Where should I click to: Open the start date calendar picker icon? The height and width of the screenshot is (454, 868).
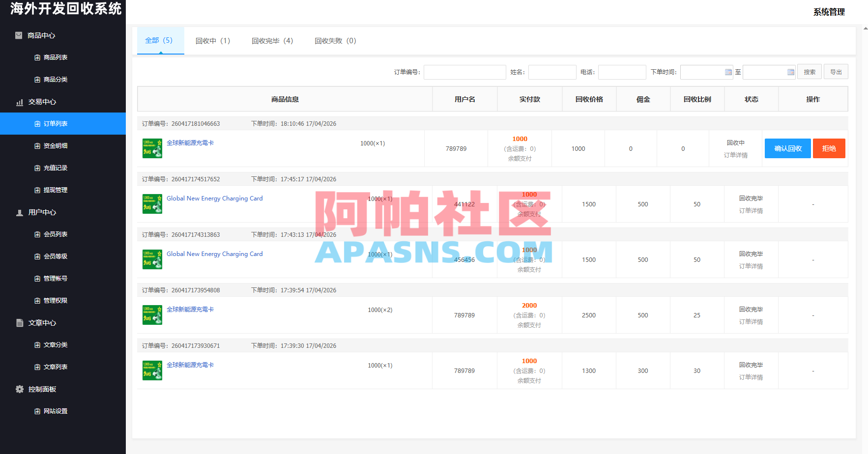pos(728,72)
